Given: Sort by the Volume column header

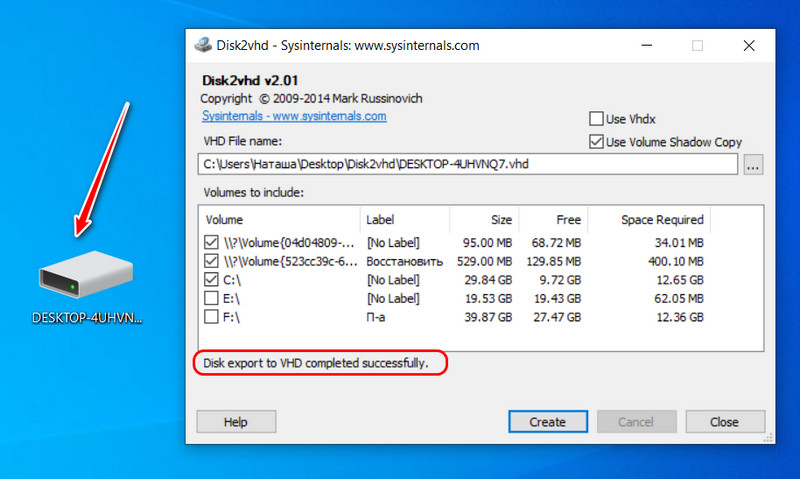Looking at the screenshot, I should [x=280, y=220].
